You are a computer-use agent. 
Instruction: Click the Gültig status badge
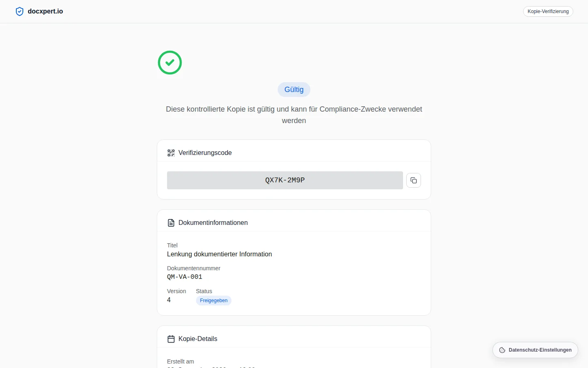pos(294,90)
